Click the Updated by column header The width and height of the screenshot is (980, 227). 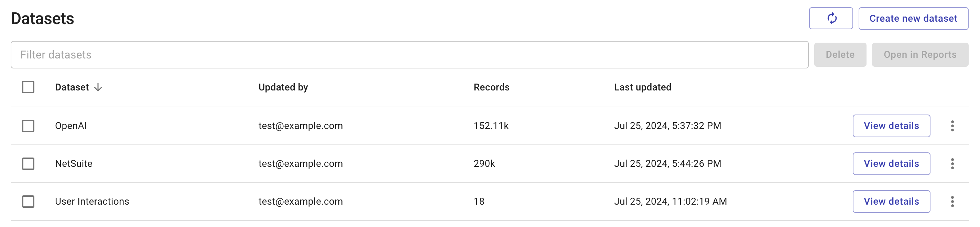tap(283, 87)
